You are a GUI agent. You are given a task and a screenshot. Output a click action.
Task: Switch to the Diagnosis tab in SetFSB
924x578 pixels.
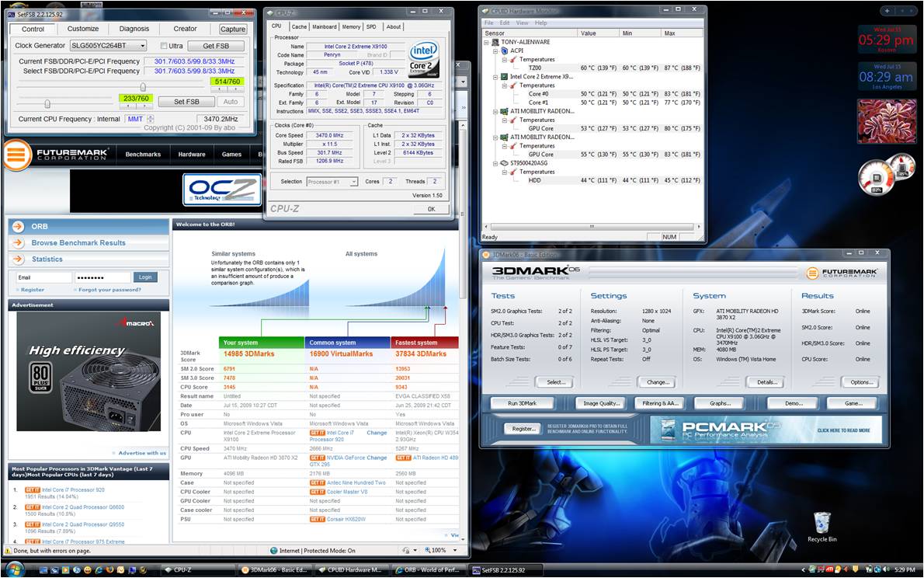tap(134, 29)
